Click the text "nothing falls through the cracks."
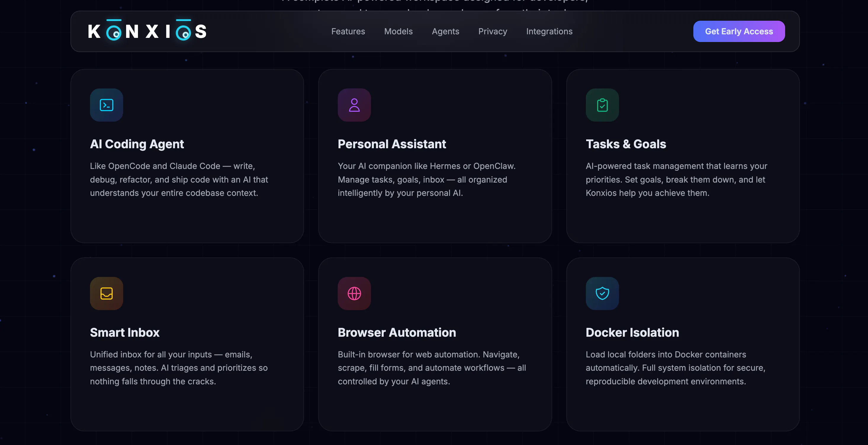The height and width of the screenshot is (445, 868). coord(153,381)
